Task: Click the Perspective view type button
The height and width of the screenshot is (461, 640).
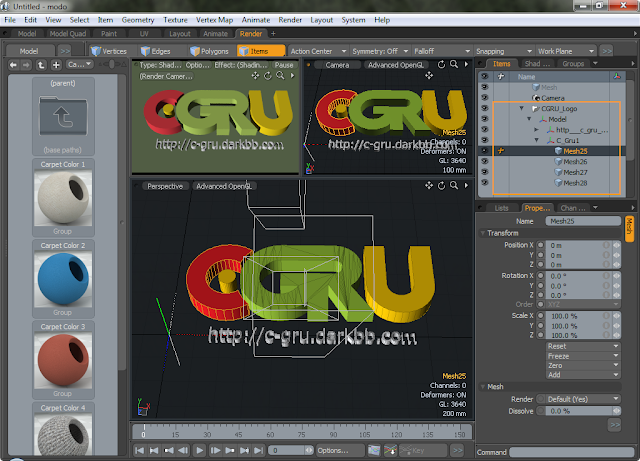Action: coord(165,186)
